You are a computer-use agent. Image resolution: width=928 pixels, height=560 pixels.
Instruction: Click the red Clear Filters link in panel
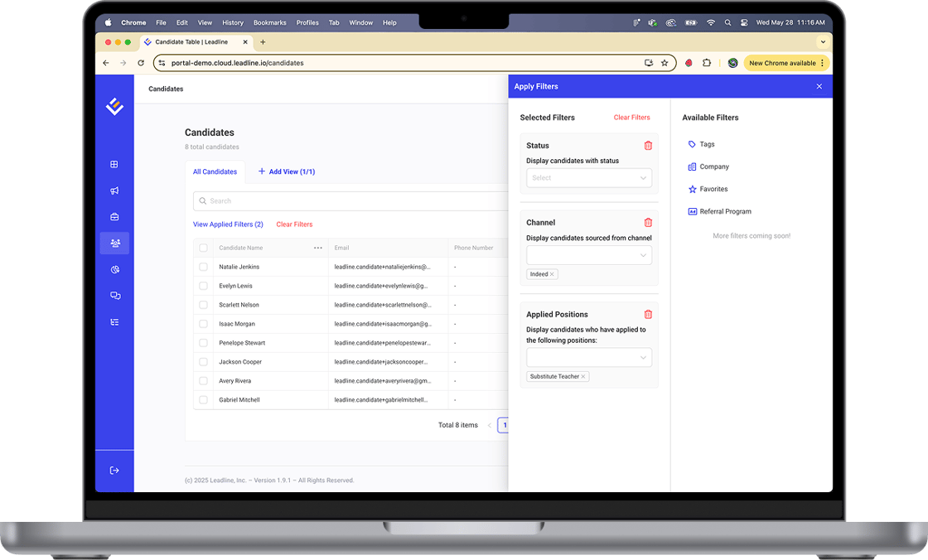631,118
